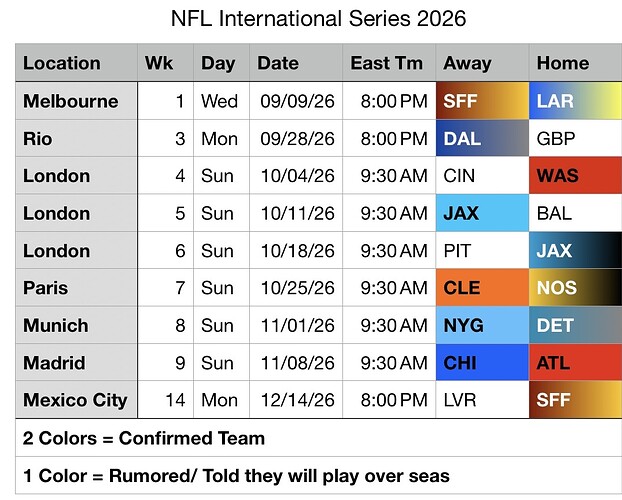This screenshot has width=622, height=500.
Task: Click the date cell 12/14/26
Action: pyautogui.click(x=296, y=400)
